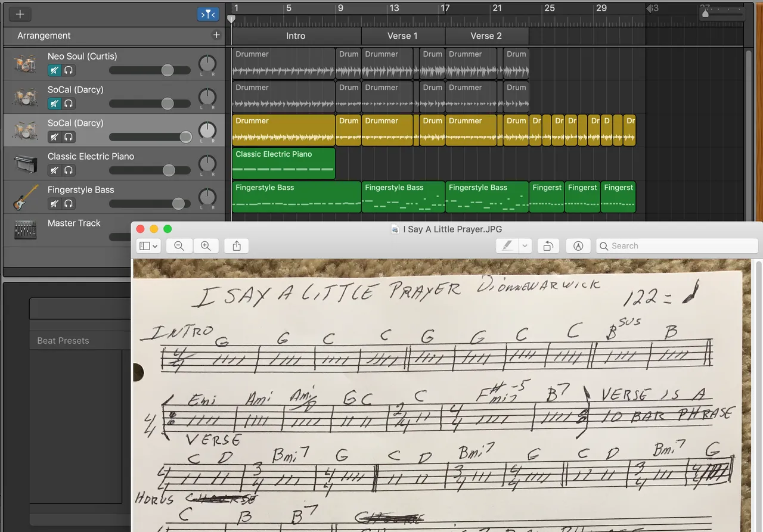Select the Verse 1 arrangement marker
The image size is (763, 532).
tap(403, 36)
